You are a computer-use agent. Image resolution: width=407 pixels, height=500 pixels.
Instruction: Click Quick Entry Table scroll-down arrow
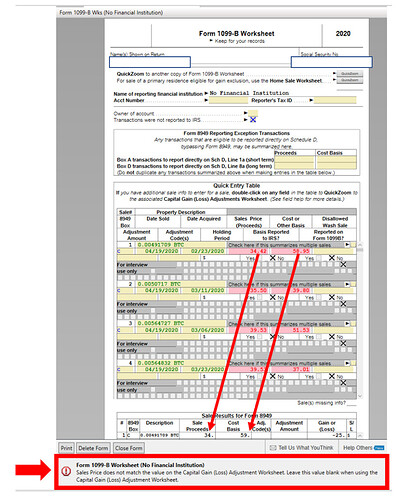(x=360, y=396)
